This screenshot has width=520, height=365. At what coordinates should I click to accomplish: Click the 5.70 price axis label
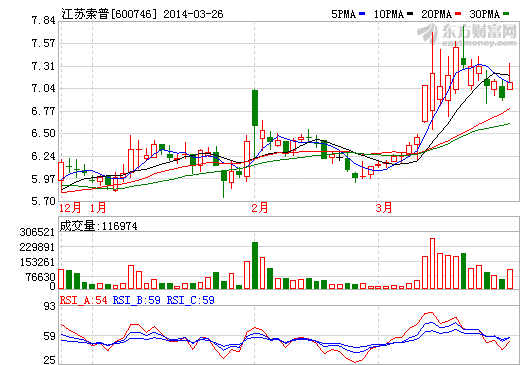(x=43, y=201)
